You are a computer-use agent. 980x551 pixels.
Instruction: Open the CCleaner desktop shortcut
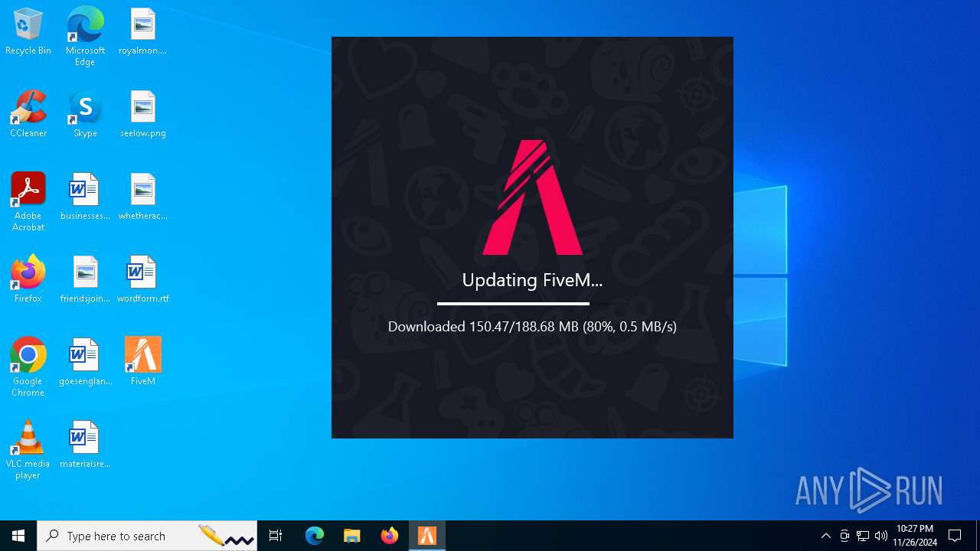click(x=28, y=115)
